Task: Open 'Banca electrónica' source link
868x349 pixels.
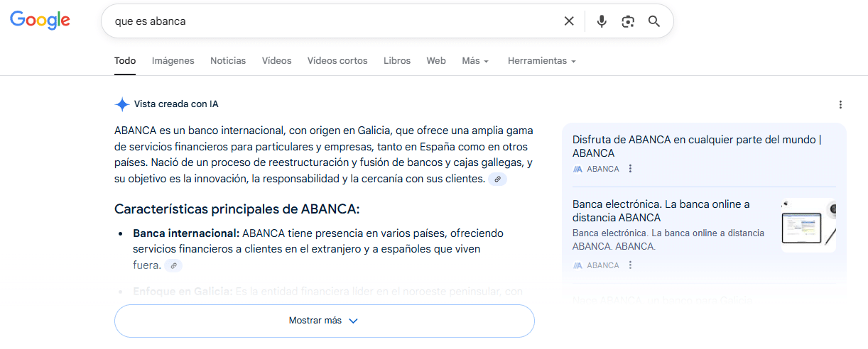Action: pyautogui.click(x=661, y=211)
